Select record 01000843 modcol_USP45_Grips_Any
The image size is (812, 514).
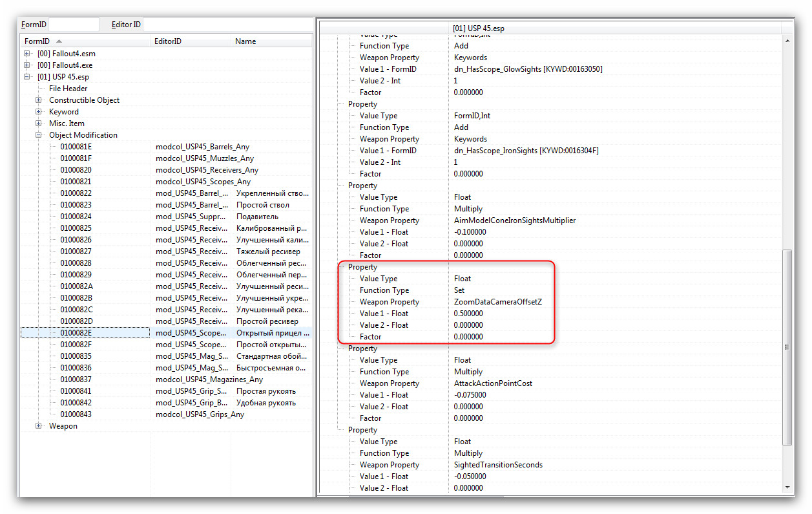pos(166,414)
